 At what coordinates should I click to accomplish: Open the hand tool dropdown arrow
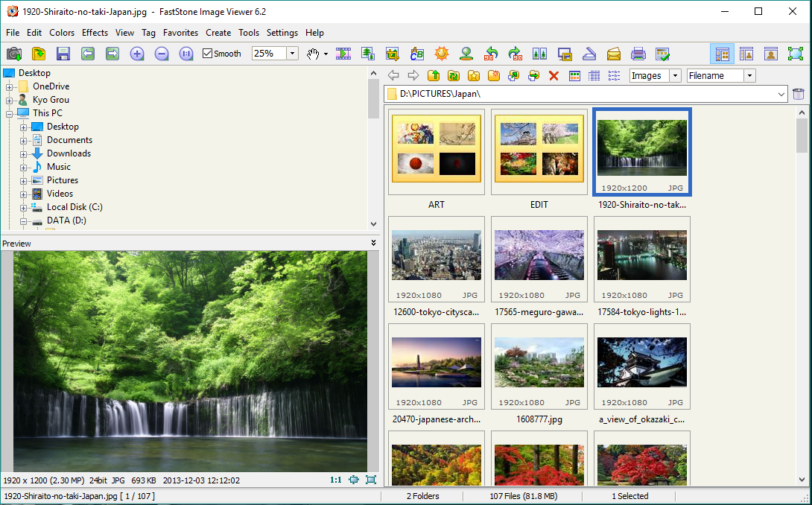click(x=326, y=54)
